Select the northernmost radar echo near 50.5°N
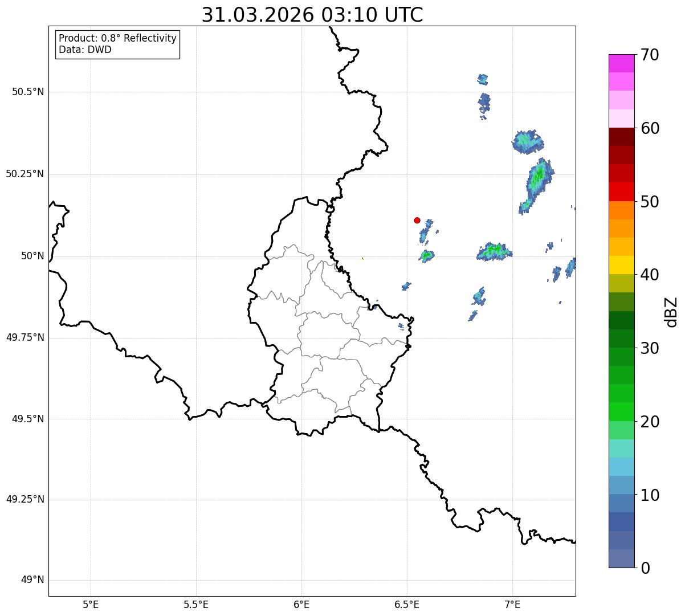 coord(483,79)
